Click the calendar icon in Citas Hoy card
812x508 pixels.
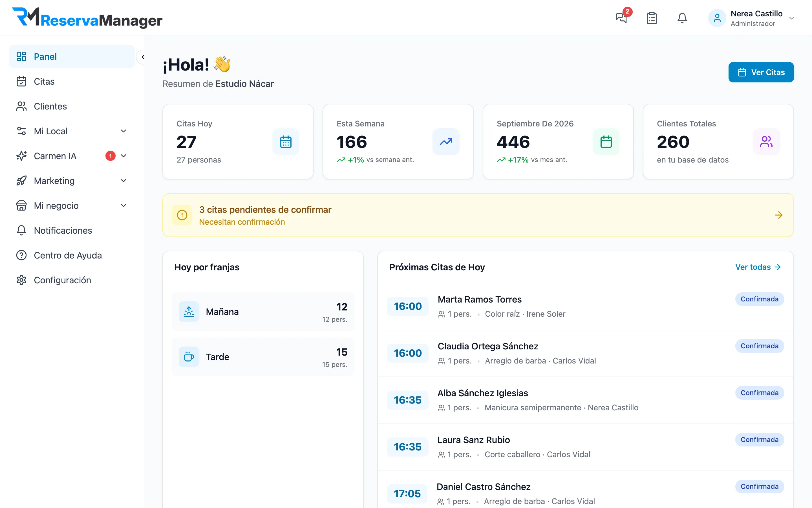pyautogui.click(x=286, y=141)
